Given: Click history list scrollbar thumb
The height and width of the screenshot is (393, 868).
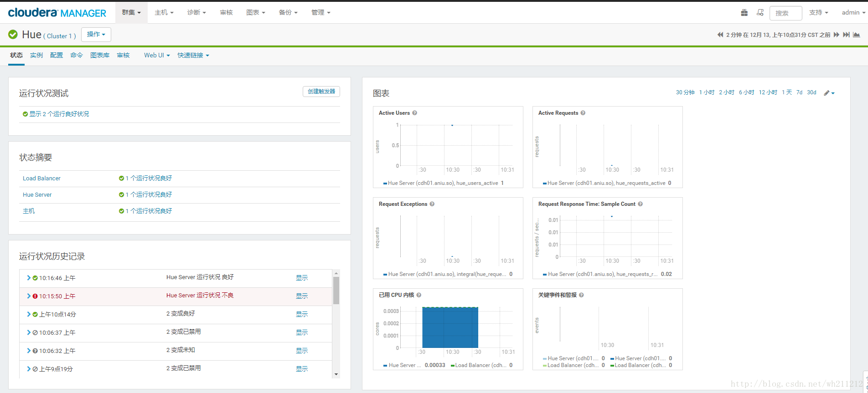Looking at the screenshot, I should [336, 290].
